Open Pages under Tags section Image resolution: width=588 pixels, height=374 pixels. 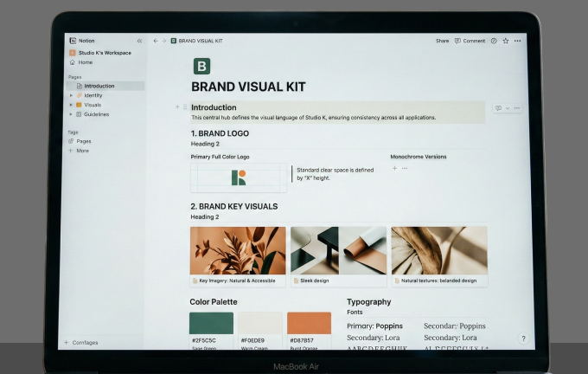(80, 141)
